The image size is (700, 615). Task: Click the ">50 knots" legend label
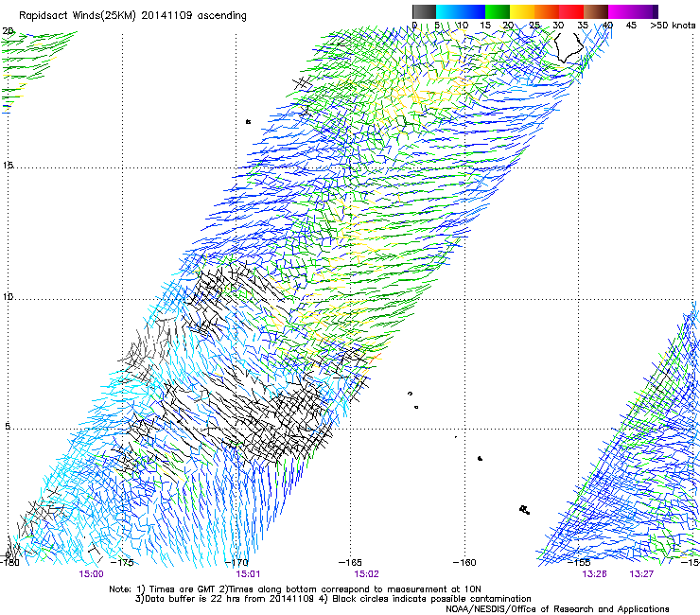(673, 26)
